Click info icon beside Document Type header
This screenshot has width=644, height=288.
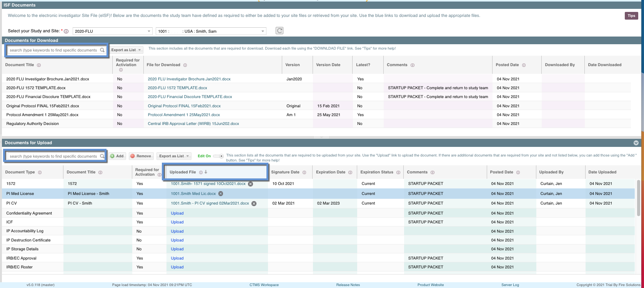(40, 172)
